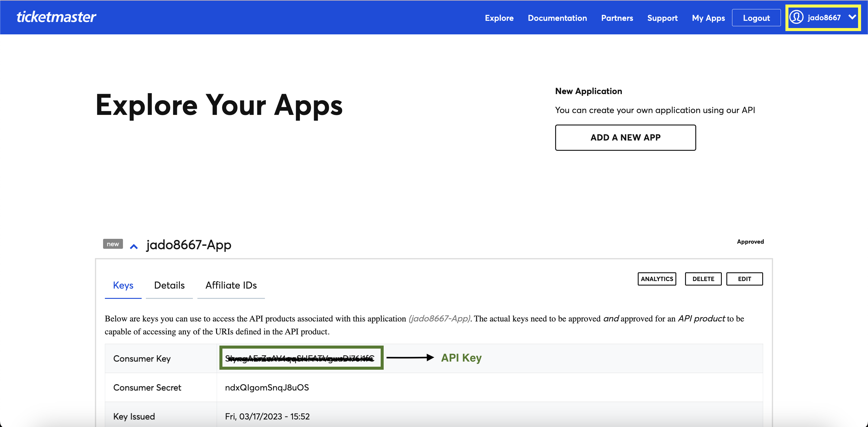Screen dimensions: 868x427
Task: Click the redacted Consumer Key value
Action: pyautogui.click(x=300, y=358)
